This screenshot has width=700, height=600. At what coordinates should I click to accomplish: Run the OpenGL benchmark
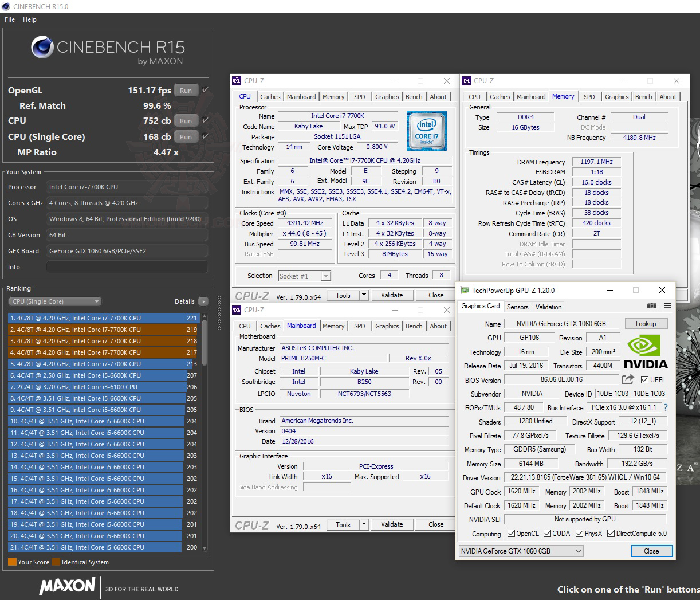click(186, 91)
